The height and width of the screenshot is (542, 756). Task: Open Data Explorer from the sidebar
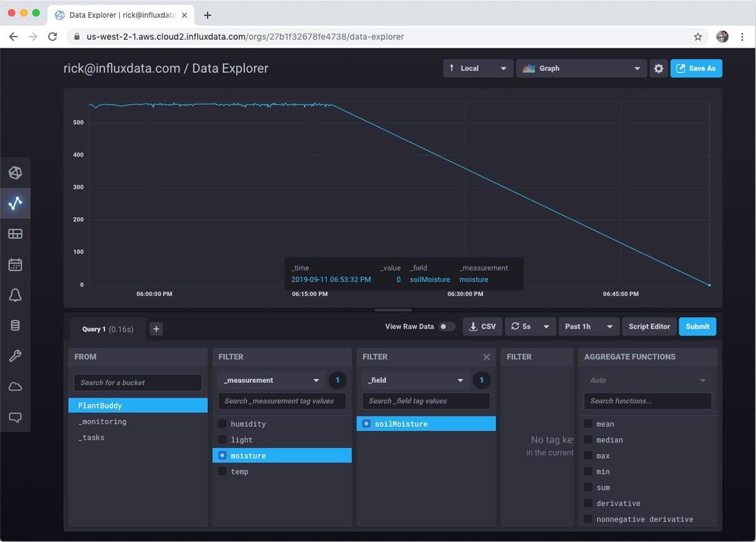16,203
